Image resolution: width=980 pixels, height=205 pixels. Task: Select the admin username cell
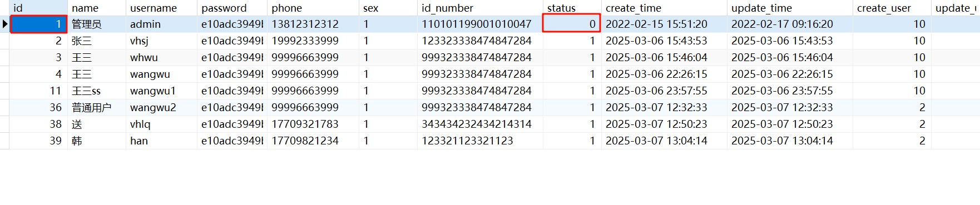point(161,24)
